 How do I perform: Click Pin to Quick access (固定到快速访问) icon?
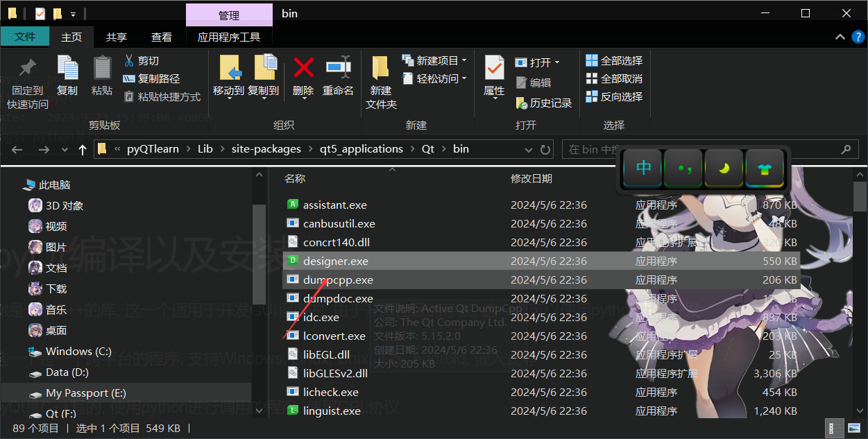coord(28,68)
